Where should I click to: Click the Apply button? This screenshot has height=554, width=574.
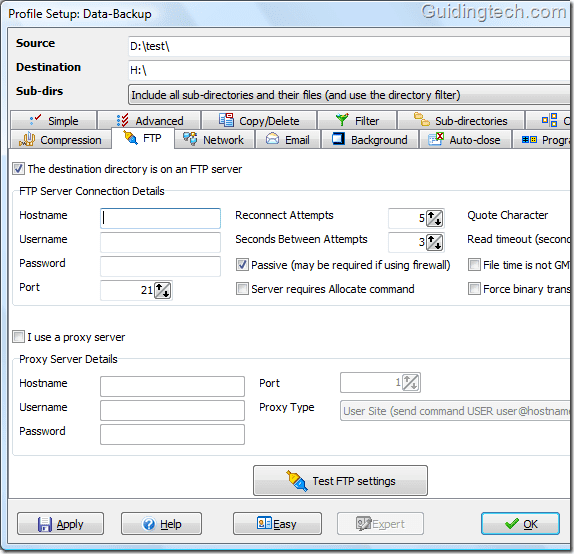60,524
